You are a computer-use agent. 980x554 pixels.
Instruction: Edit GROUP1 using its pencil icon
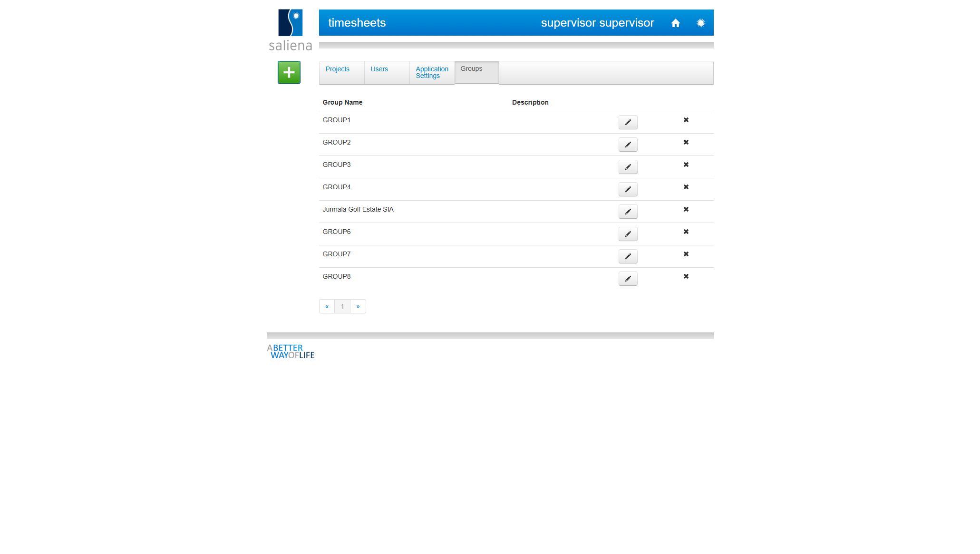pyautogui.click(x=628, y=122)
